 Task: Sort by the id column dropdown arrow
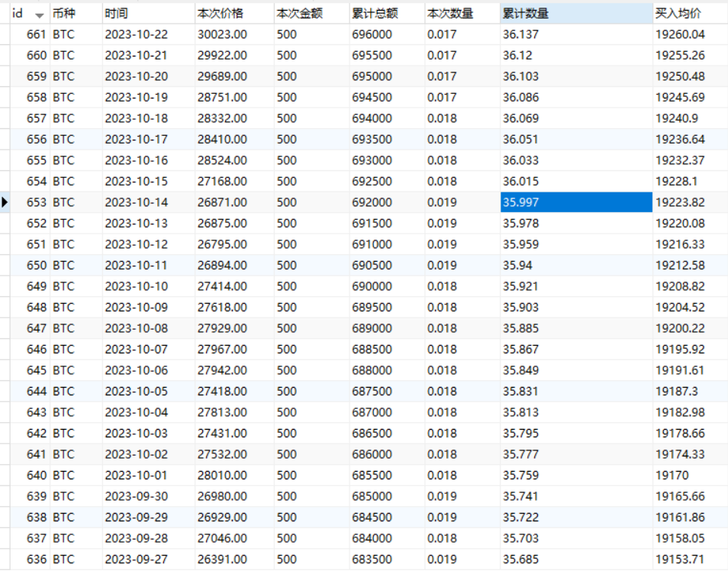point(40,15)
